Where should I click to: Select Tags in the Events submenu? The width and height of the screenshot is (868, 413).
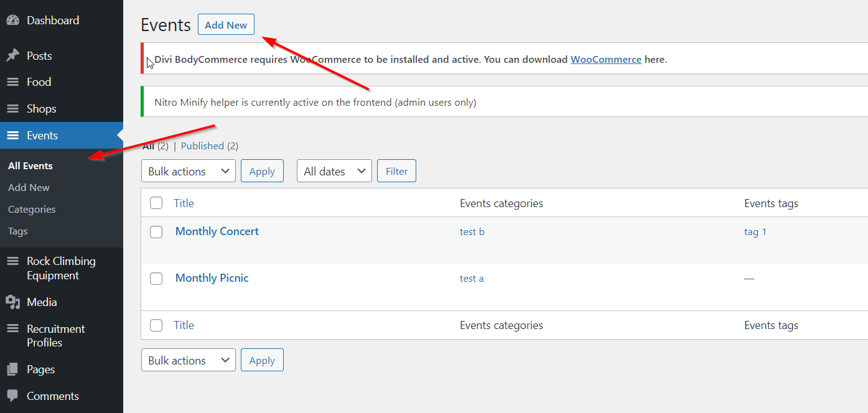[x=18, y=231]
